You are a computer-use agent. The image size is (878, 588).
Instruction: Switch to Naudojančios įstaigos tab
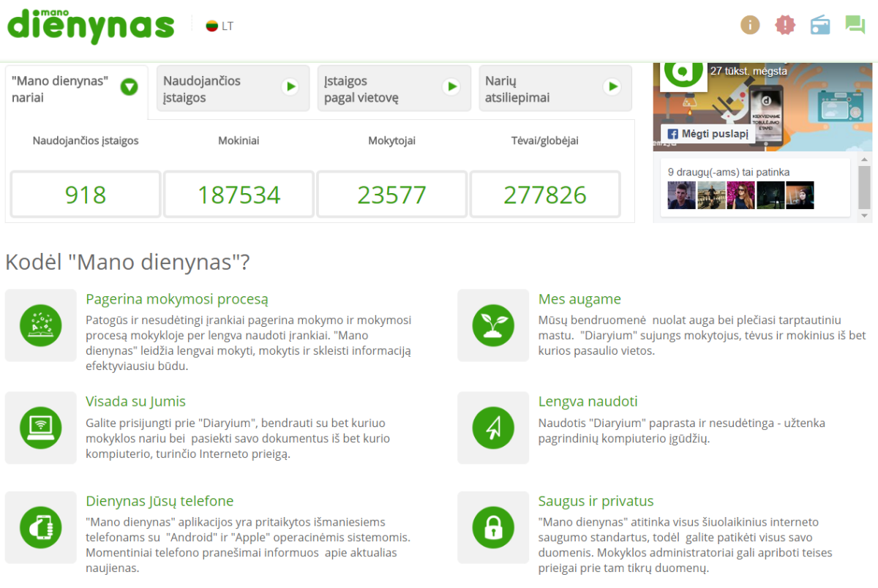(x=233, y=88)
